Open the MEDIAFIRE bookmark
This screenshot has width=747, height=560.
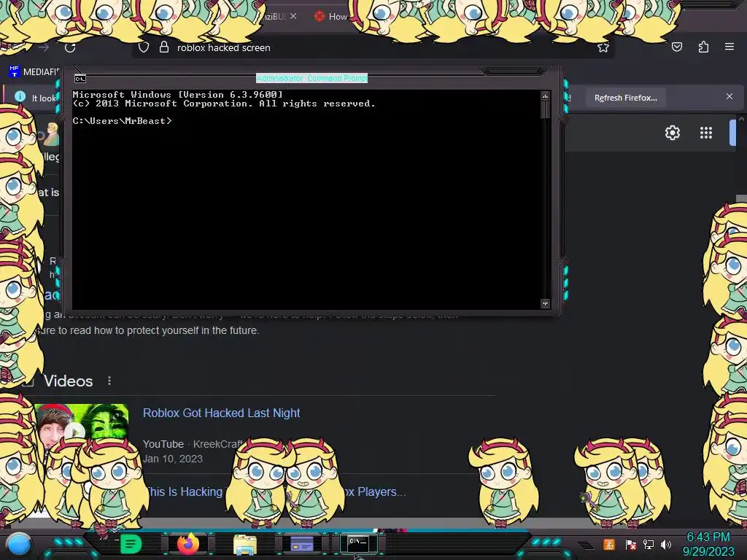click(34, 71)
